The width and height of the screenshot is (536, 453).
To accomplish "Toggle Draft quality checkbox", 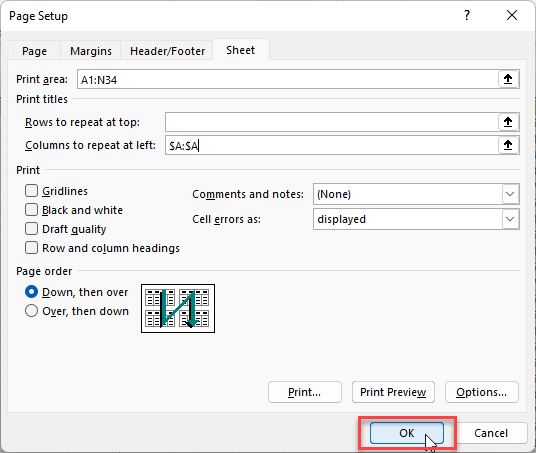I will 31,229.
